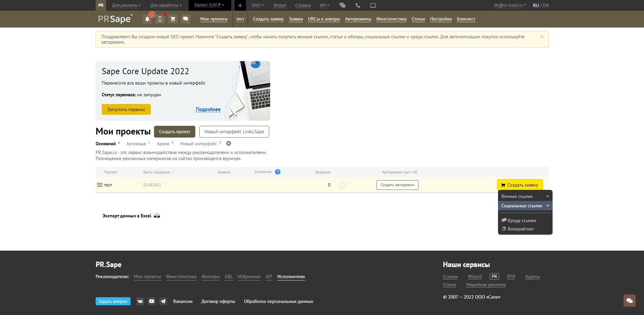Open the project тест in table

(108, 185)
